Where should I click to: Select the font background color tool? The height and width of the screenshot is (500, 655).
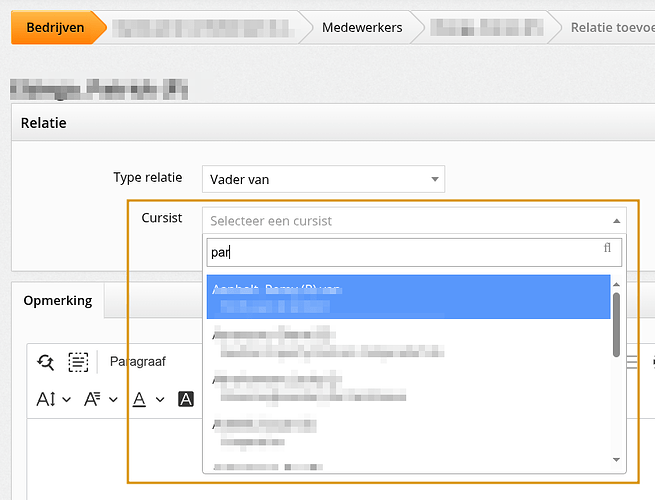pos(185,399)
